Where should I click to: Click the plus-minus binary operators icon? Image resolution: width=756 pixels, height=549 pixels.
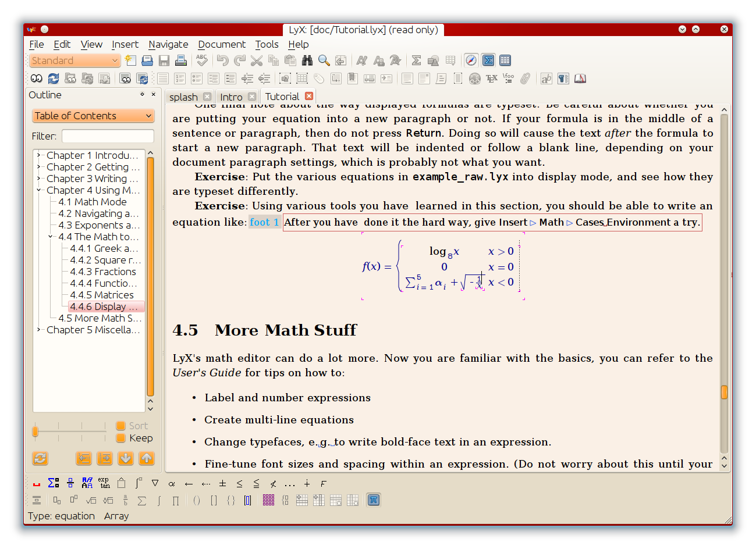[222, 483]
